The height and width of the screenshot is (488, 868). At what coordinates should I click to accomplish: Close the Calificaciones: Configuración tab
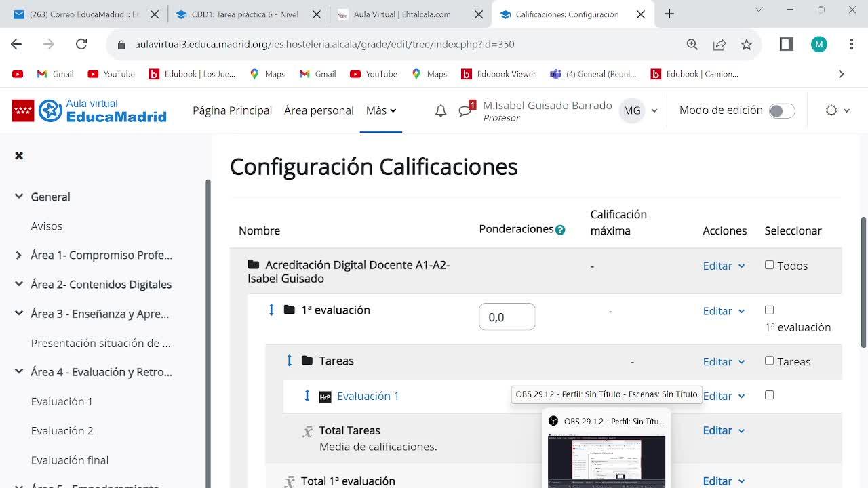pyautogui.click(x=641, y=14)
